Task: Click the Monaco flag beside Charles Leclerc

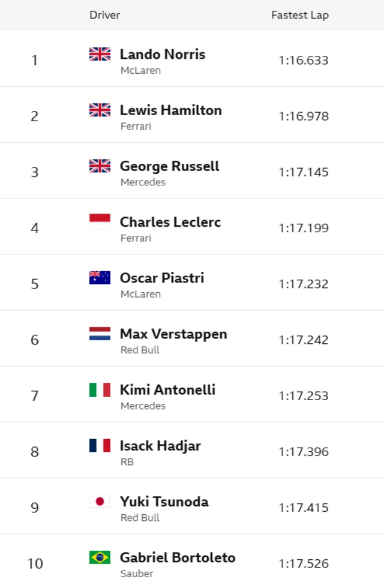Action: pyautogui.click(x=100, y=222)
